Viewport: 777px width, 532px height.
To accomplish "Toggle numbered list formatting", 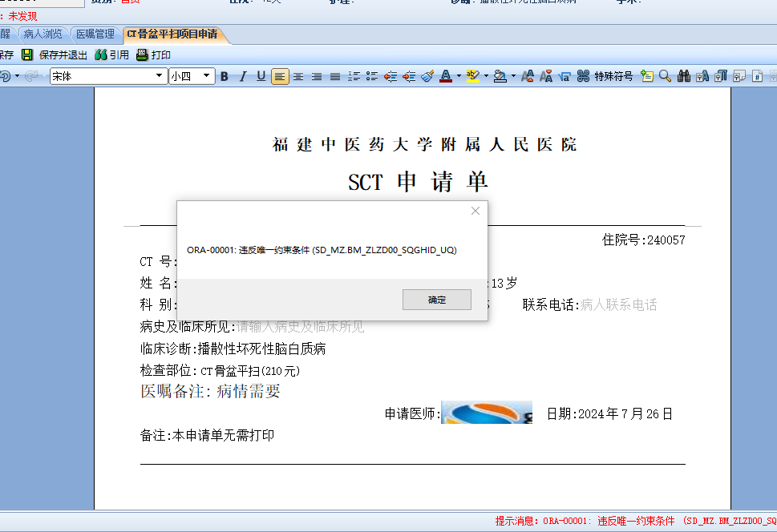I will (354, 76).
